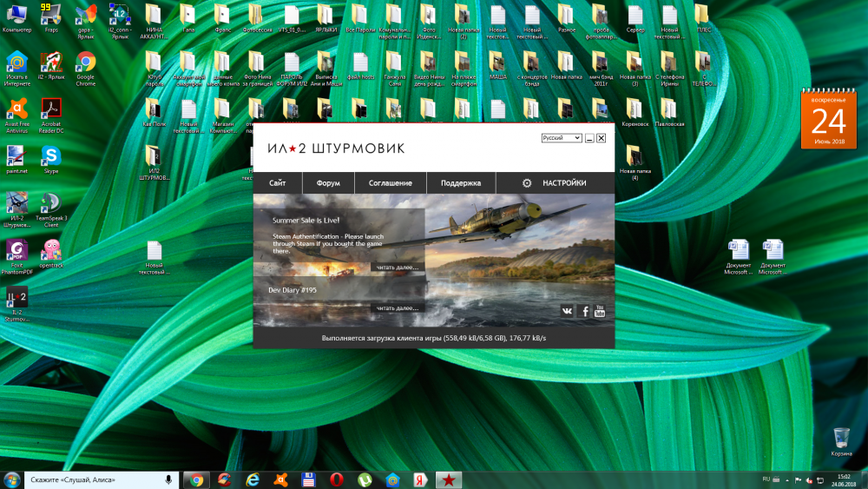Open the Разное folder

coord(566,17)
